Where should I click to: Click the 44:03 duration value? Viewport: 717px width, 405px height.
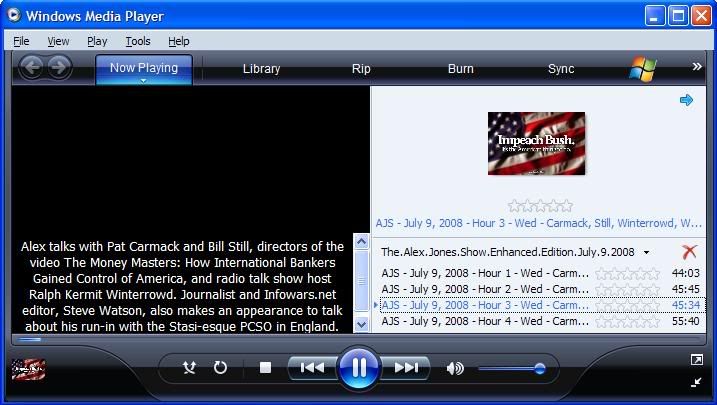pos(685,273)
